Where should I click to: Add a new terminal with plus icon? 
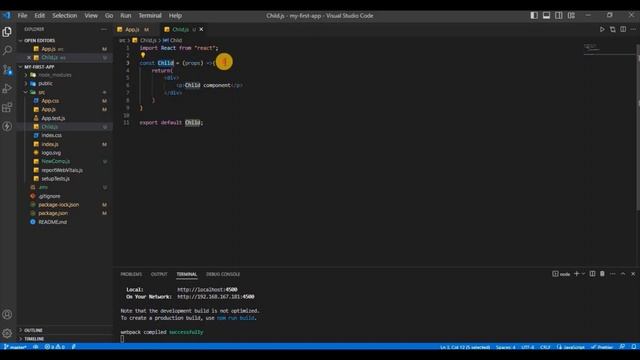(x=576, y=274)
